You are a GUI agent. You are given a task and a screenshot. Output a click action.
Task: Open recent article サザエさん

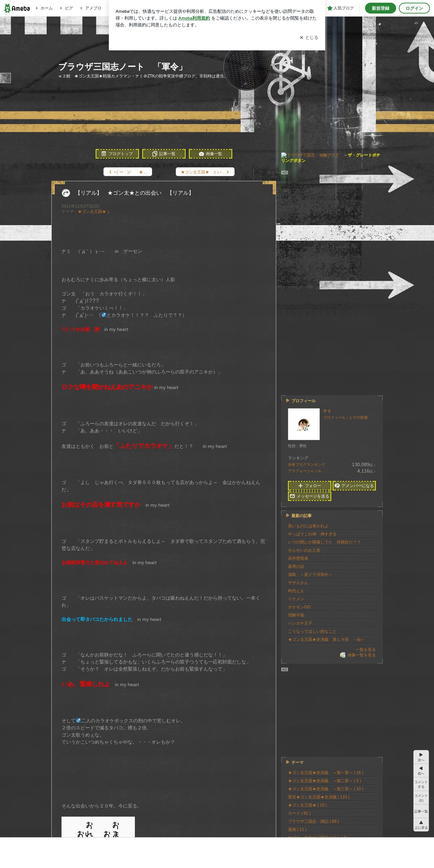pos(298,583)
